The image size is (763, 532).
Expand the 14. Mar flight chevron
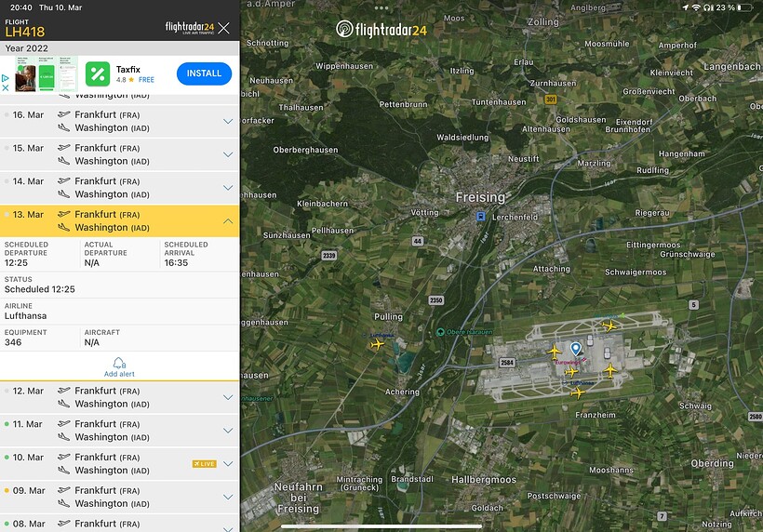[228, 188]
